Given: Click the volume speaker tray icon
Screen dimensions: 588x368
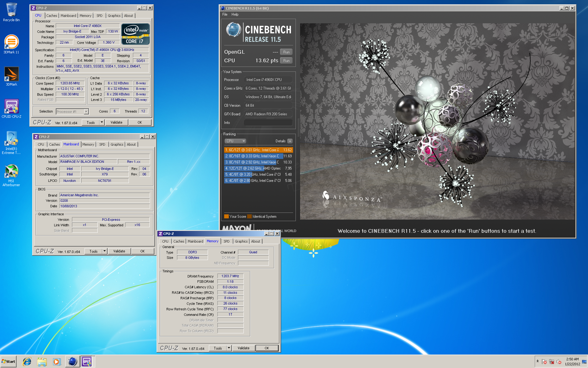Looking at the screenshot, I should pos(559,362).
